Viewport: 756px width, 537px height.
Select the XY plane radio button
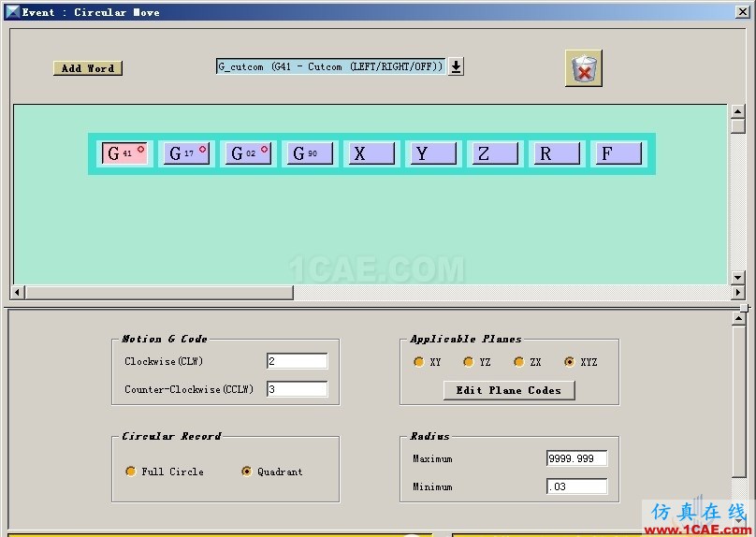coord(418,361)
